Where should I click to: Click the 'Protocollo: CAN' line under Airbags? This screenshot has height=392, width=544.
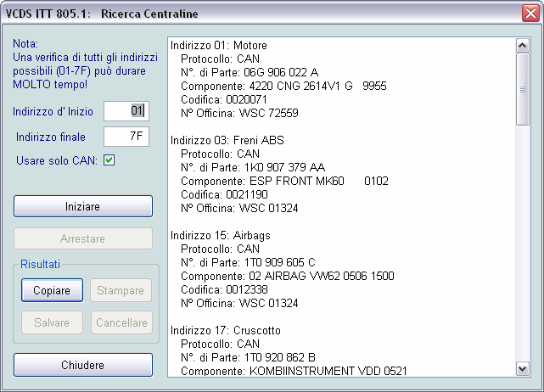(220, 249)
